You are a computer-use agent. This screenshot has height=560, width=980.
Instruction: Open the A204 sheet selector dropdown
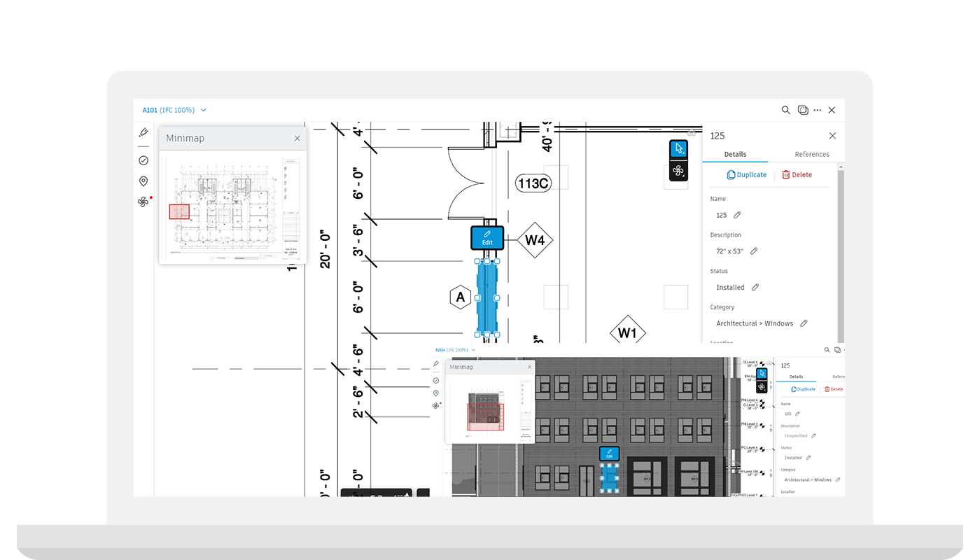pyautogui.click(x=455, y=350)
